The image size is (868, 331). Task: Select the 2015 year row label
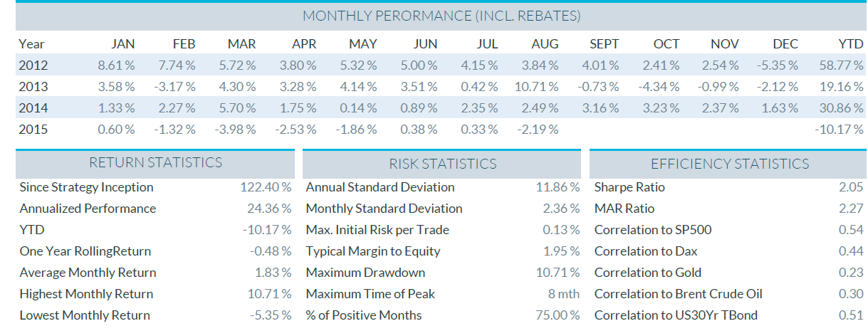click(x=33, y=130)
